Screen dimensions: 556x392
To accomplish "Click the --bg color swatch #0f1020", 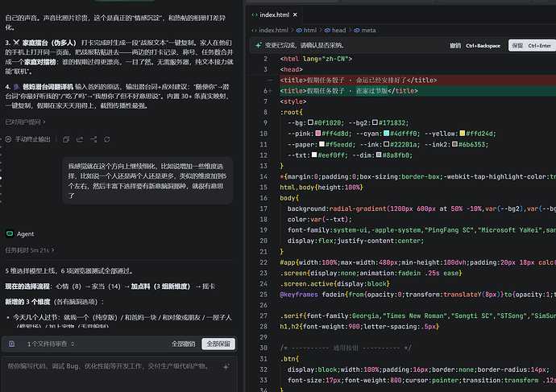I will (x=310, y=122).
